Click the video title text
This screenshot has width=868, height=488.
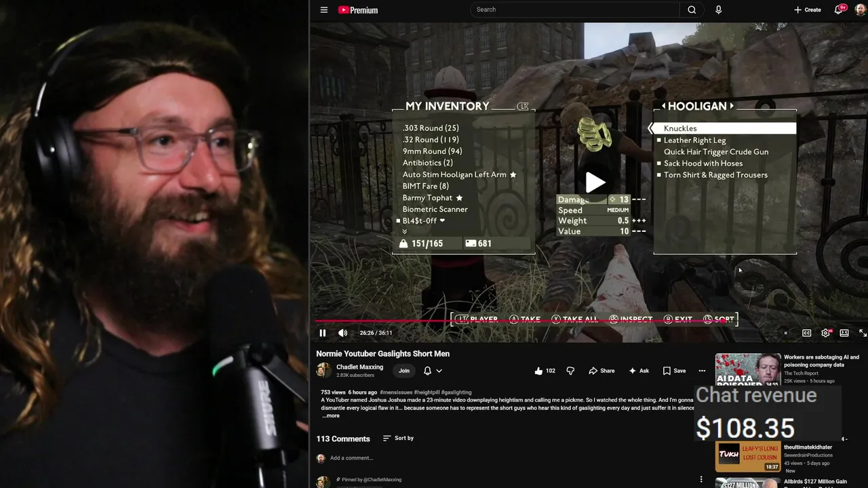click(x=382, y=354)
